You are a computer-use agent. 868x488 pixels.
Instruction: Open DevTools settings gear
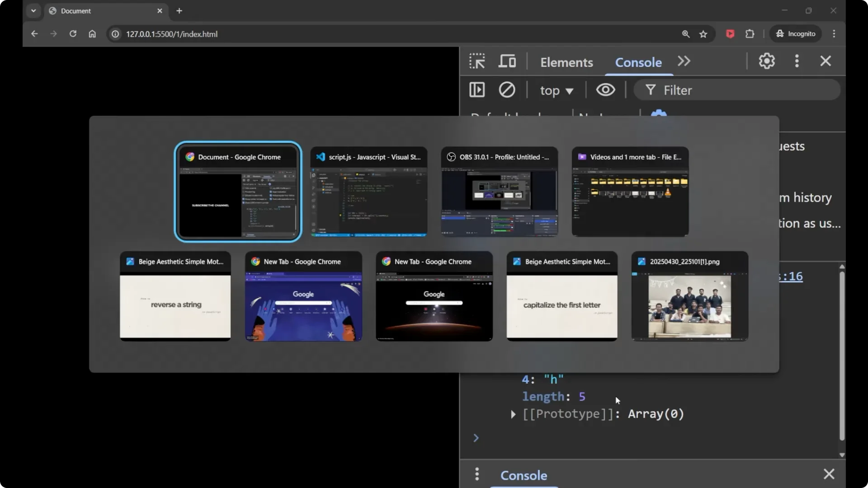pos(767,61)
